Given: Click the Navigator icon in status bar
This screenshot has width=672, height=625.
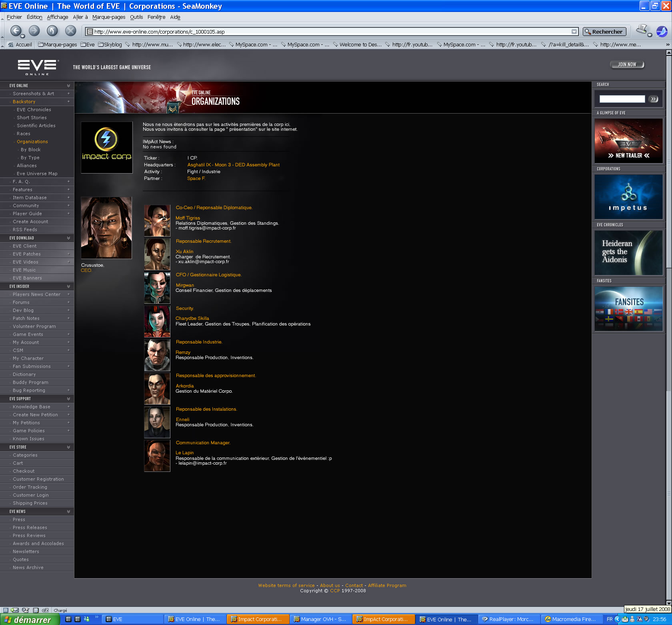Looking at the screenshot, I should [6, 610].
